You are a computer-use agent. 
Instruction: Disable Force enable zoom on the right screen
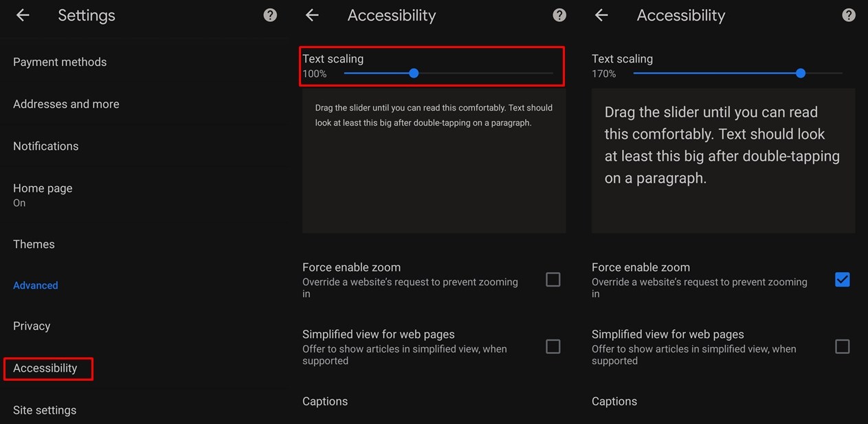click(843, 279)
